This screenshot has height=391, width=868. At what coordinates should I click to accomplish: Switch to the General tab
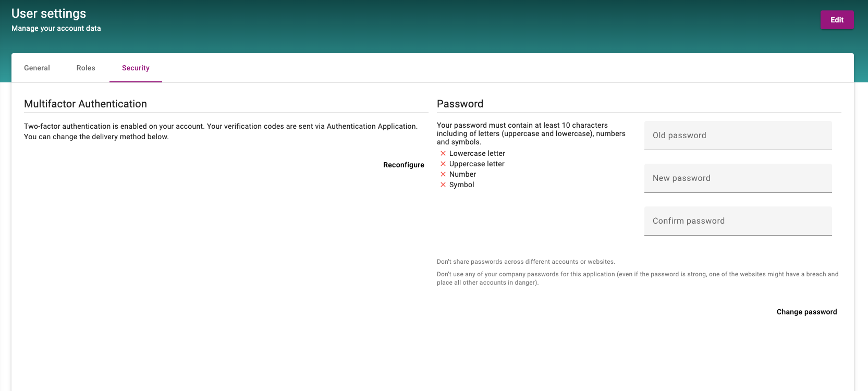coord(37,68)
